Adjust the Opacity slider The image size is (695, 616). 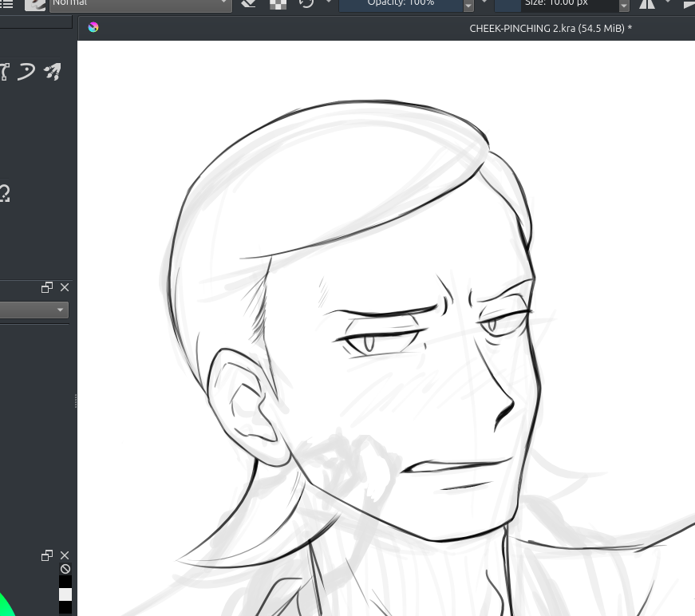pos(401,4)
